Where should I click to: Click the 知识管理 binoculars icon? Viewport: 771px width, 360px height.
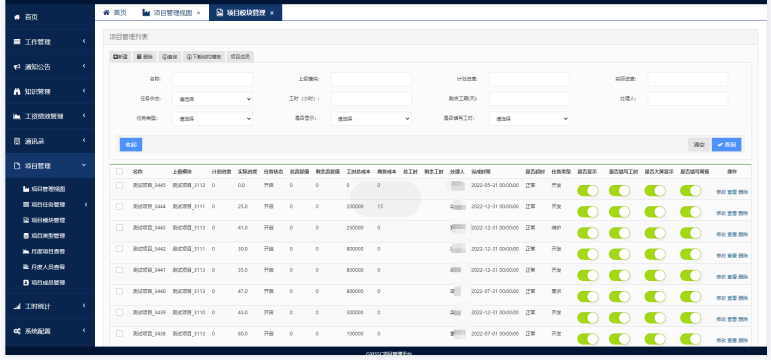pos(17,91)
